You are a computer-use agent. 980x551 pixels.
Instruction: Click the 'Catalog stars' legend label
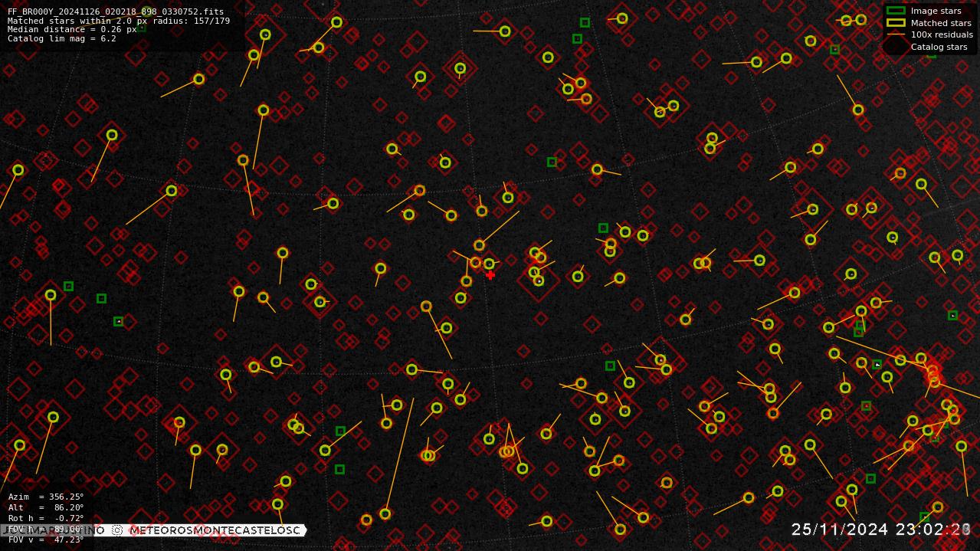pos(939,47)
